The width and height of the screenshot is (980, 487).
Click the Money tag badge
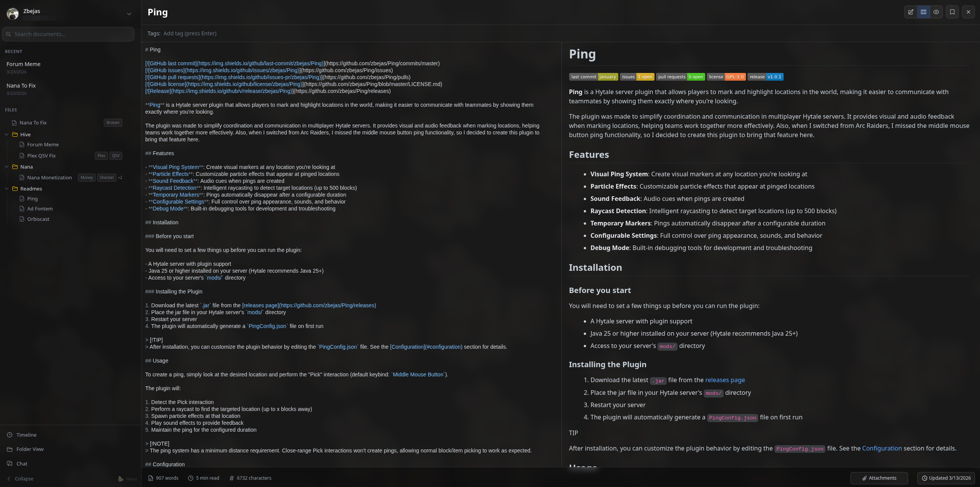[x=87, y=177]
